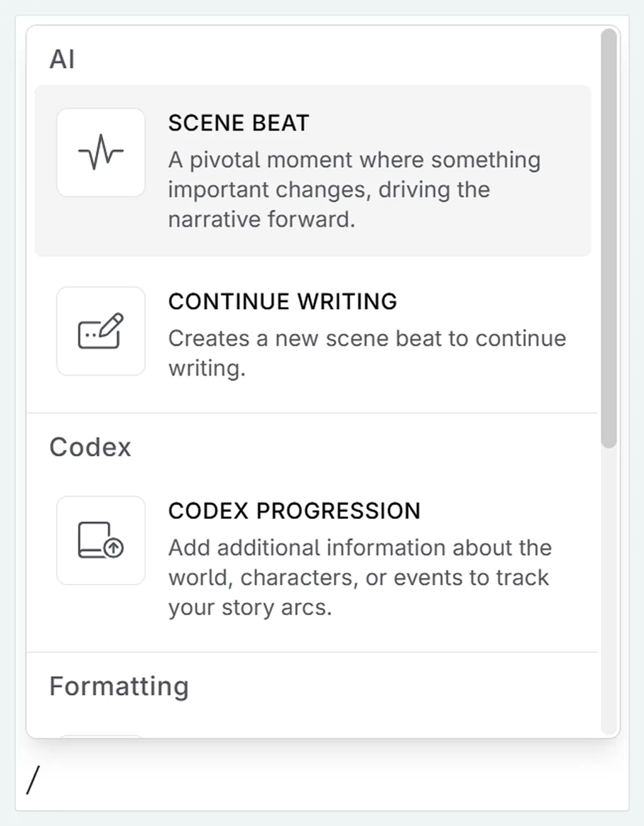The width and height of the screenshot is (644, 826).
Task: Click the AI section header
Action: (63, 58)
